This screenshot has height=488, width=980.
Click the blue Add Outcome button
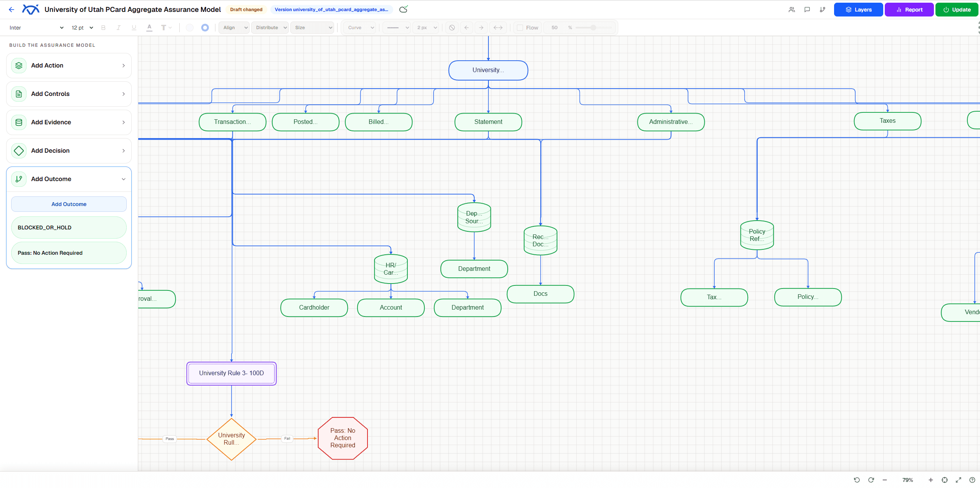69,204
